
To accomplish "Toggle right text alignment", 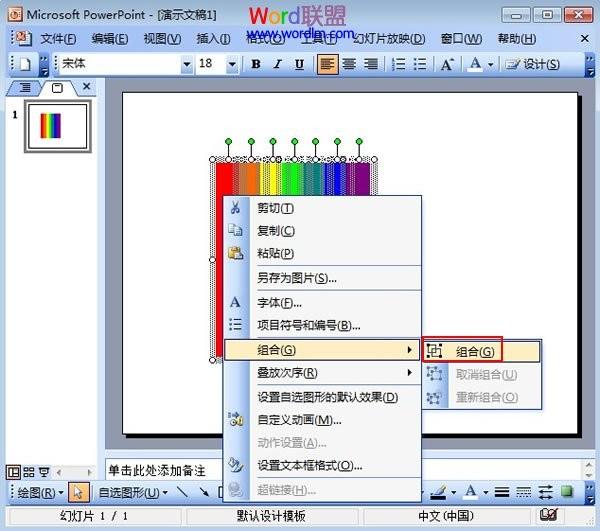I will coord(371,64).
